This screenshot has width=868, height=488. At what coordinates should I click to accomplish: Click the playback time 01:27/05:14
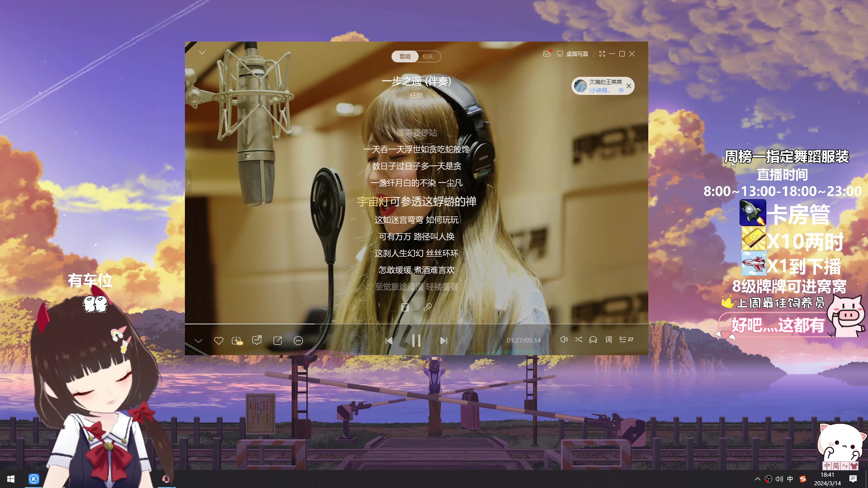524,340
